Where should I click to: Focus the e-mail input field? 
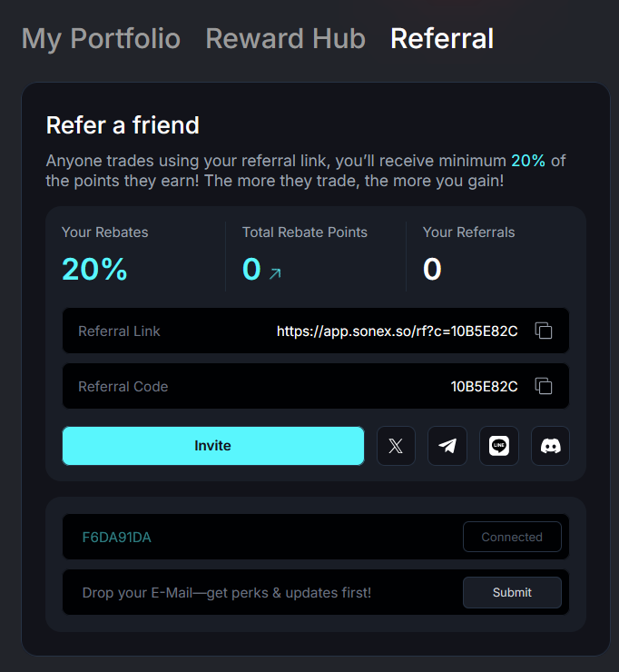pyautogui.click(x=262, y=592)
